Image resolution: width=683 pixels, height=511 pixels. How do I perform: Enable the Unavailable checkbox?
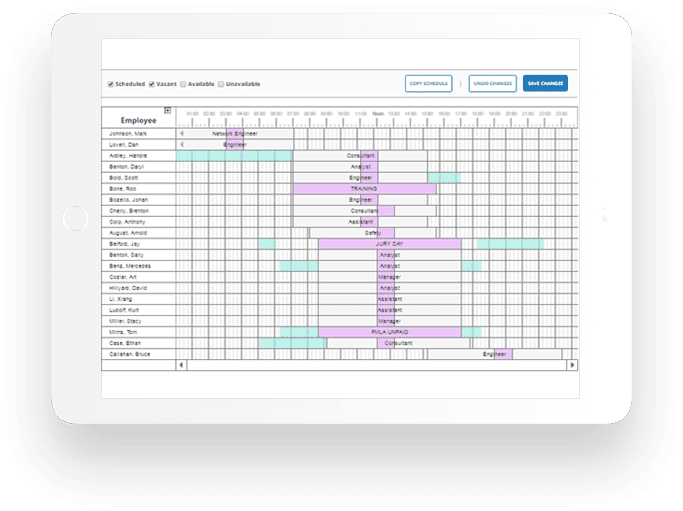[221, 84]
